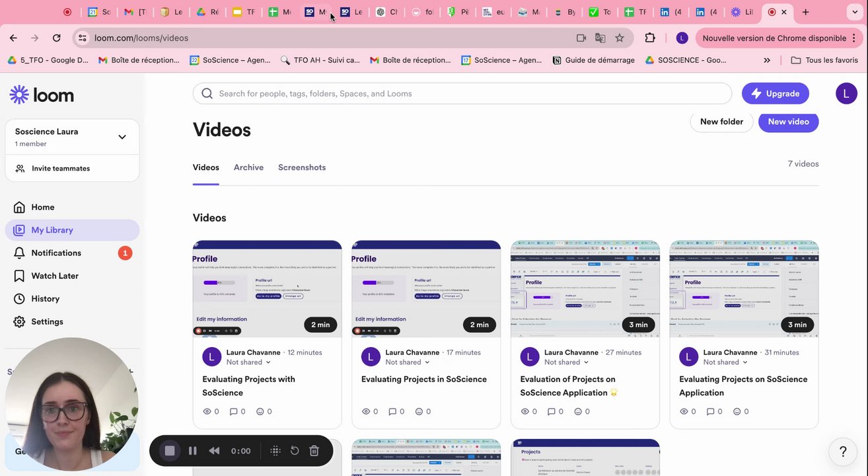Click Invite teammates

72,169
